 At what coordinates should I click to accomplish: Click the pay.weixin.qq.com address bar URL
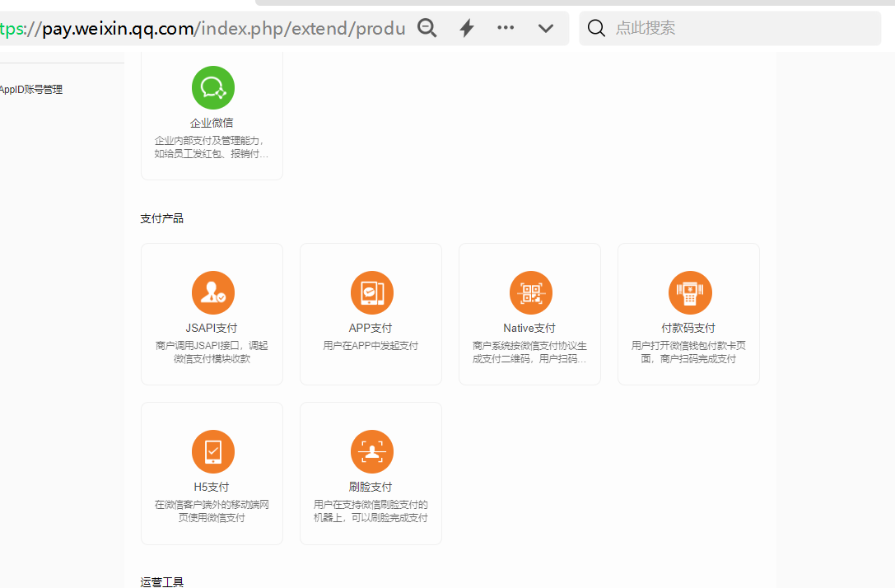pos(203,28)
